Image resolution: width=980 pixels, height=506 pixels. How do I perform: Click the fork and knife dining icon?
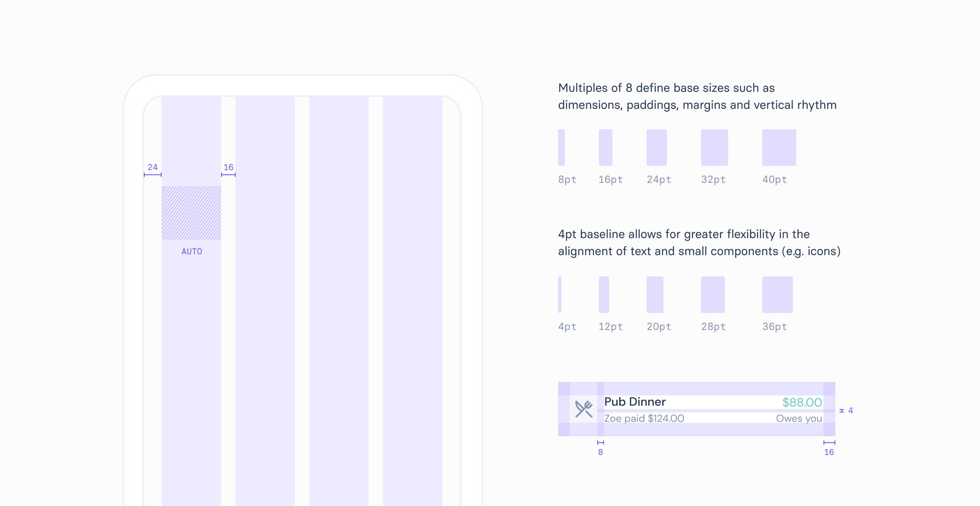point(584,409)
